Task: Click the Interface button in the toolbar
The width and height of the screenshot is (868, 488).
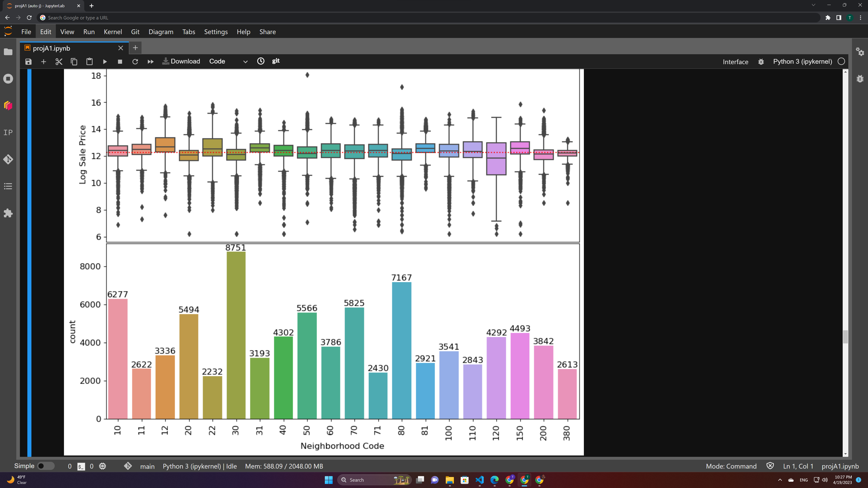Action: (x=735, y=62)
